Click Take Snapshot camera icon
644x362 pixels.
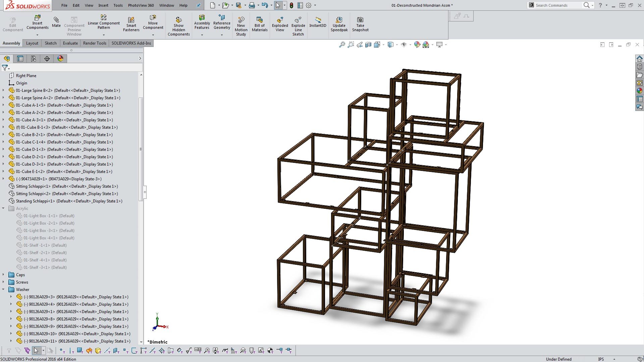click(360, 24)
